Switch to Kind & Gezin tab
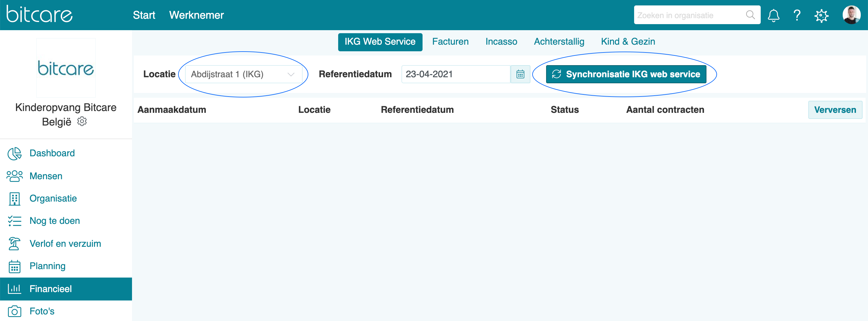This screenshot has width=868, height=321. point(628,42)
